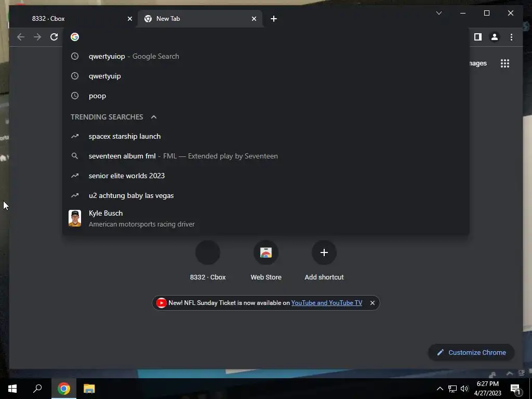This screenshot has width=532, height=399.
Task: Open the notification center icon
Action: pos(516,389)
